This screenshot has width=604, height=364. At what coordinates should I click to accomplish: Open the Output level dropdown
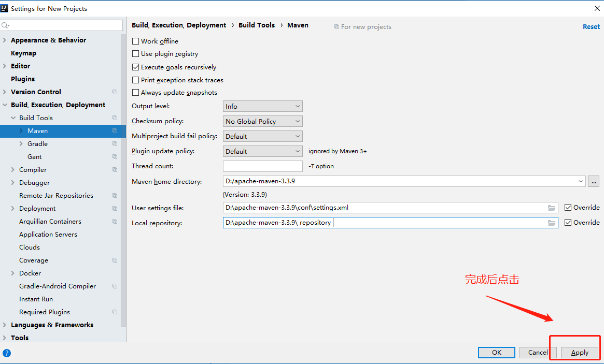click(263, 106)
